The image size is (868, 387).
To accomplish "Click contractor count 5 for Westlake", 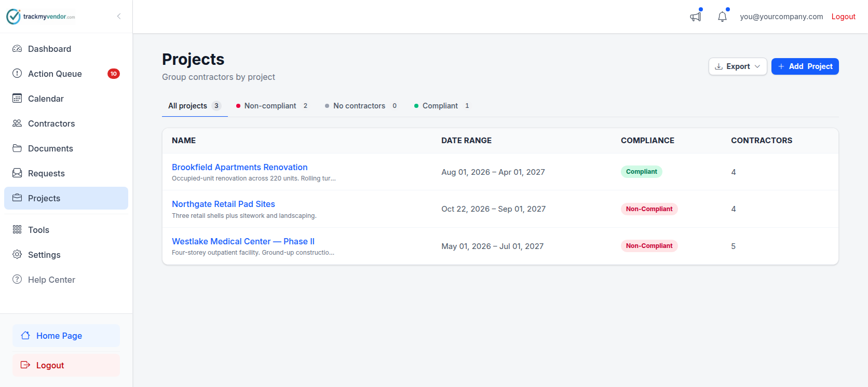I will pyautogui.click(x=734, y=246).
